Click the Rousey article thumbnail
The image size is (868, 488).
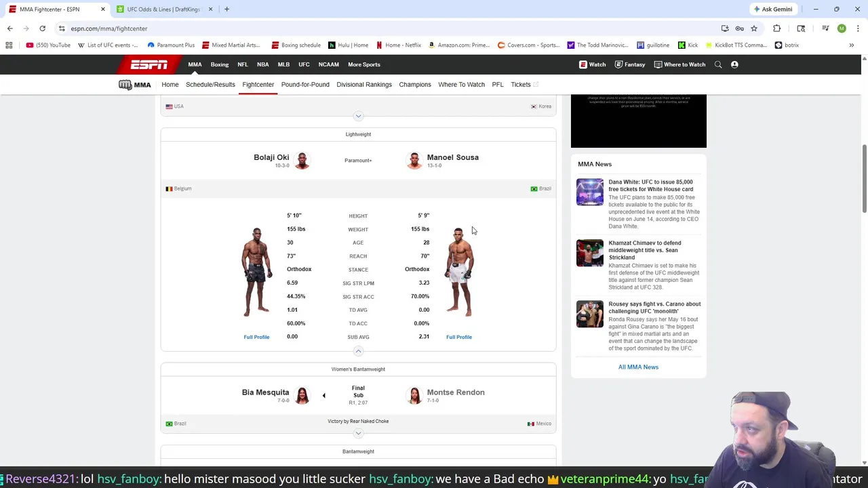(x=590, y=314)
